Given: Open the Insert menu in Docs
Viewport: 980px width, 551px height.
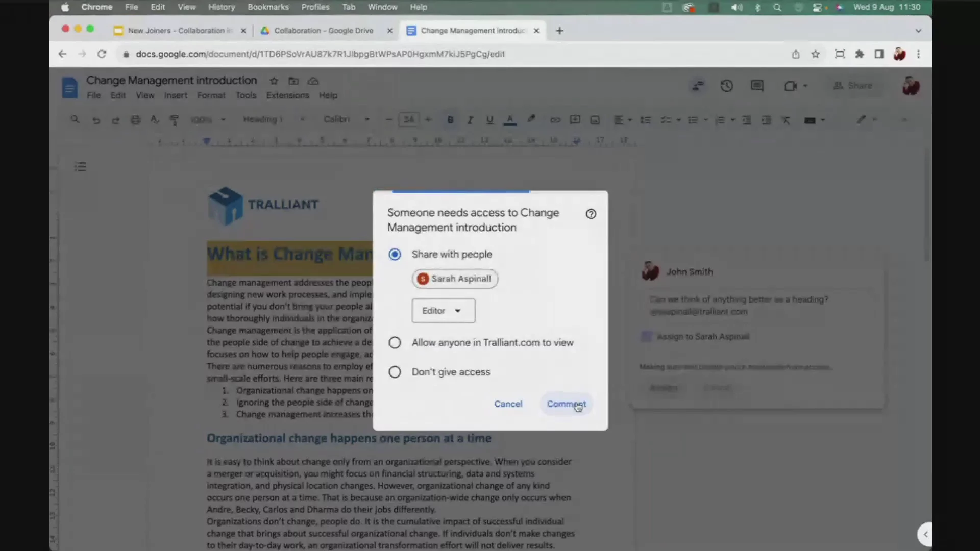Looking at the screenshot, I should (x=176, y=95).
